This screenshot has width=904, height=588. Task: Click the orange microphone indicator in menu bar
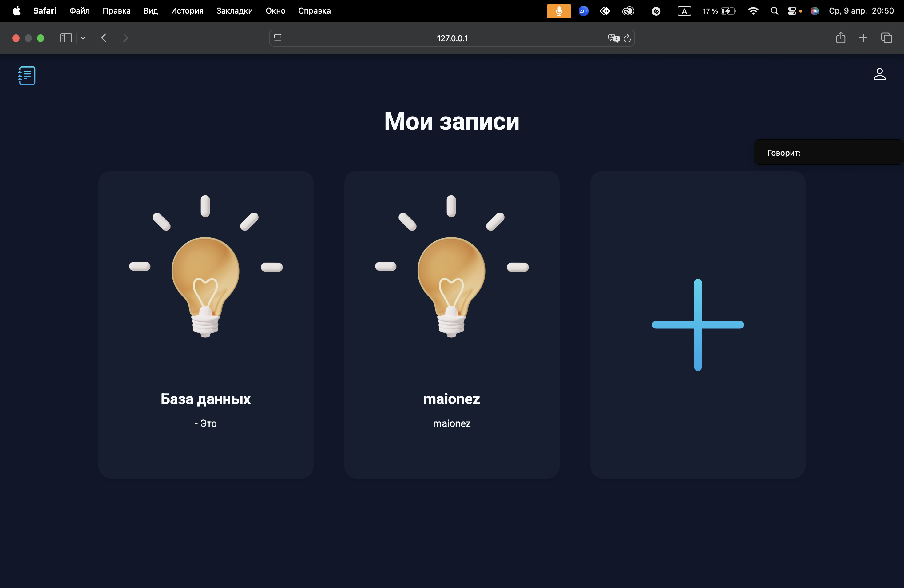(558, 11)
